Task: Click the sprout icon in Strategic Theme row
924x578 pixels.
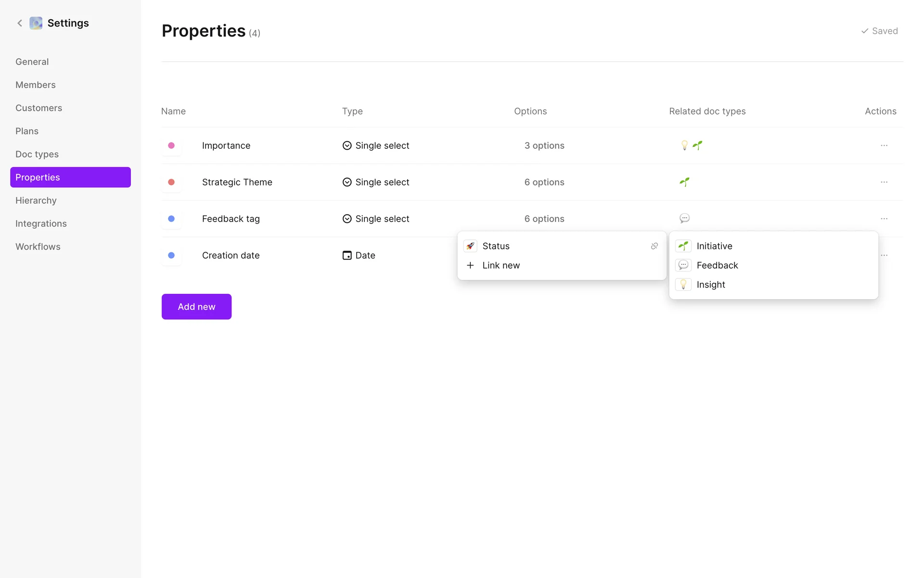Action: coord(684,182)
